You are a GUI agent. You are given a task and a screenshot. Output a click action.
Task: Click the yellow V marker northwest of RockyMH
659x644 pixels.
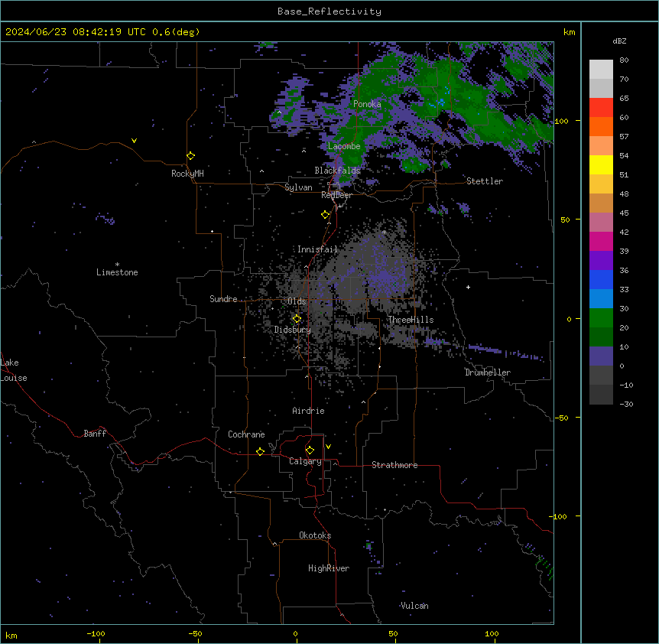click(134, 141)
